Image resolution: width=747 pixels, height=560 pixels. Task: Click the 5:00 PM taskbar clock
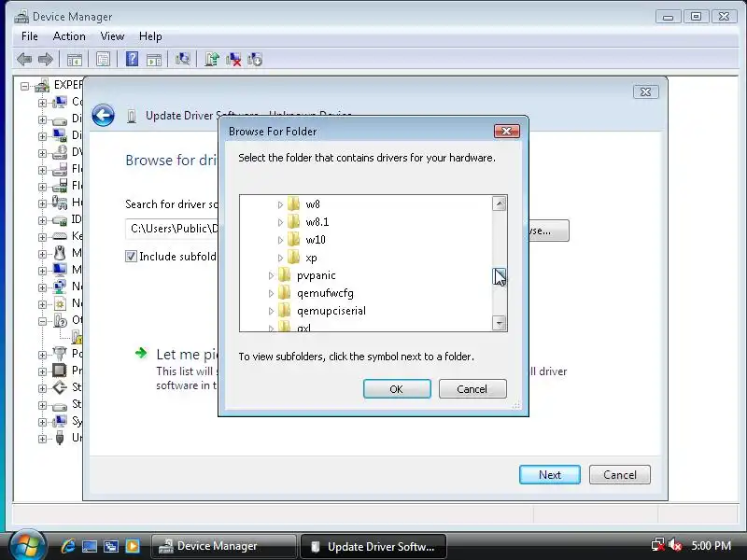(712, 545)
